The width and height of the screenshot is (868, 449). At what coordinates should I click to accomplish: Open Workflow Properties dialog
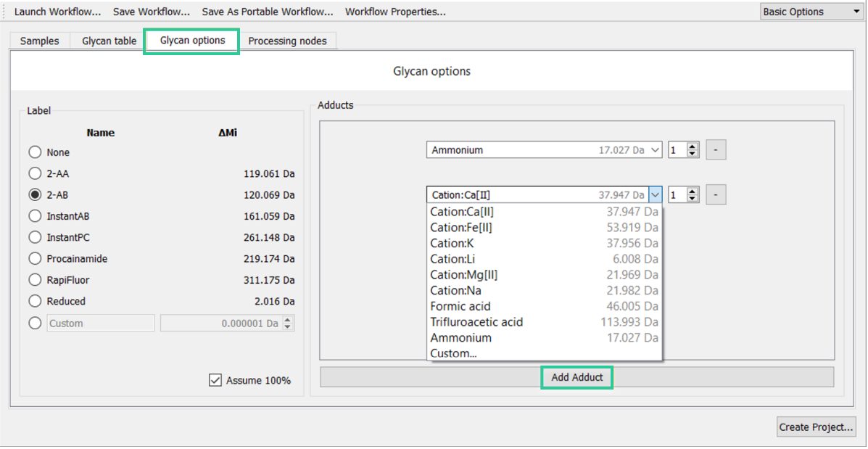395,12
